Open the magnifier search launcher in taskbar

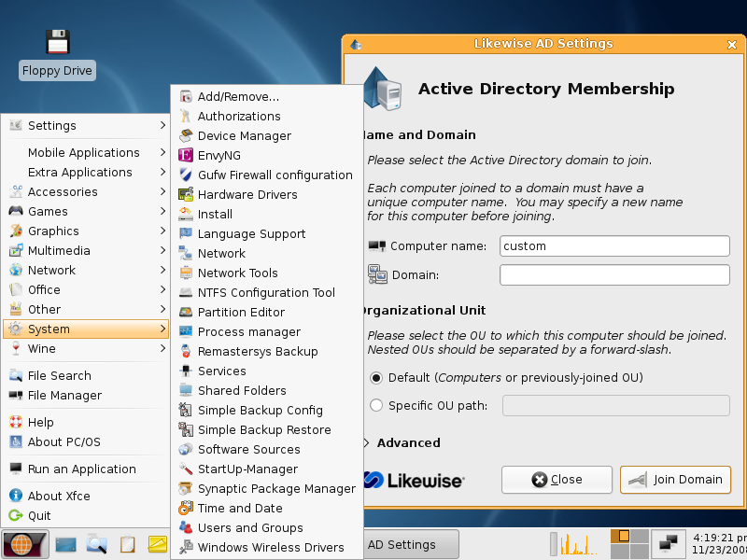click(96, 544)
